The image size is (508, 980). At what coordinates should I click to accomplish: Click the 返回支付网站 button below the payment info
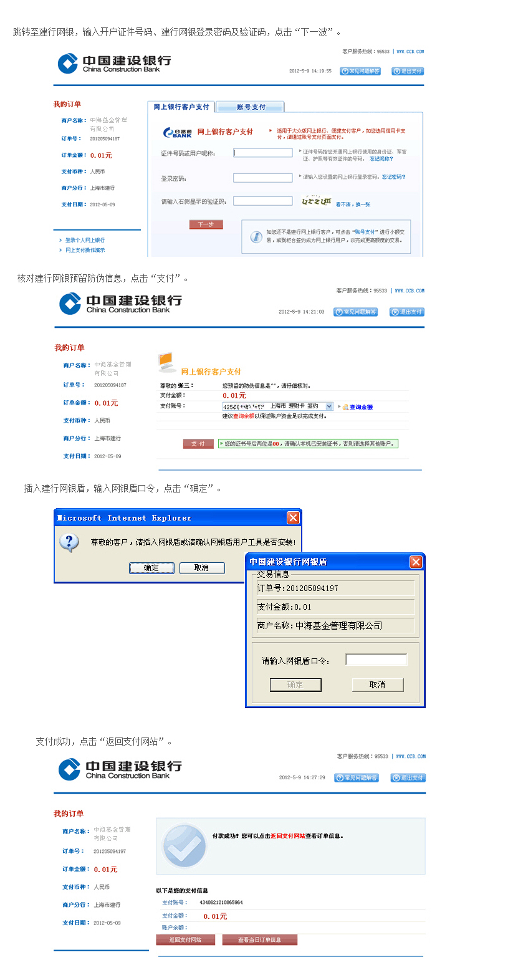point(186,939)
